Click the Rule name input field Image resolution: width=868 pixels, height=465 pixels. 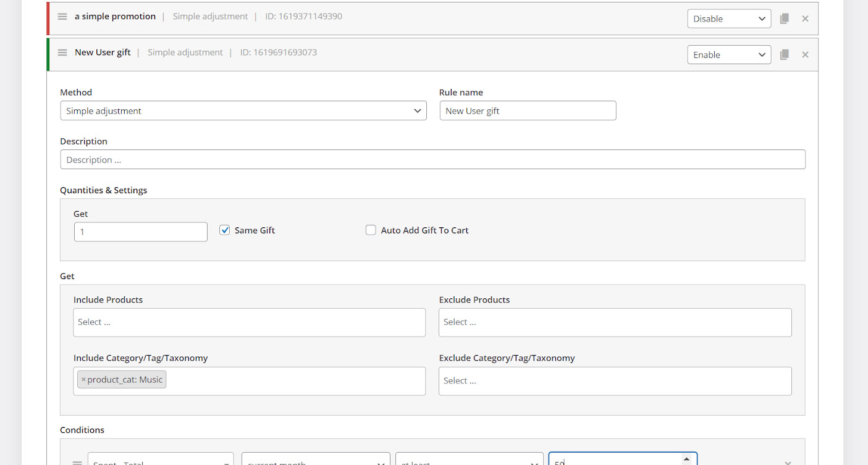(x=528, y=111)
